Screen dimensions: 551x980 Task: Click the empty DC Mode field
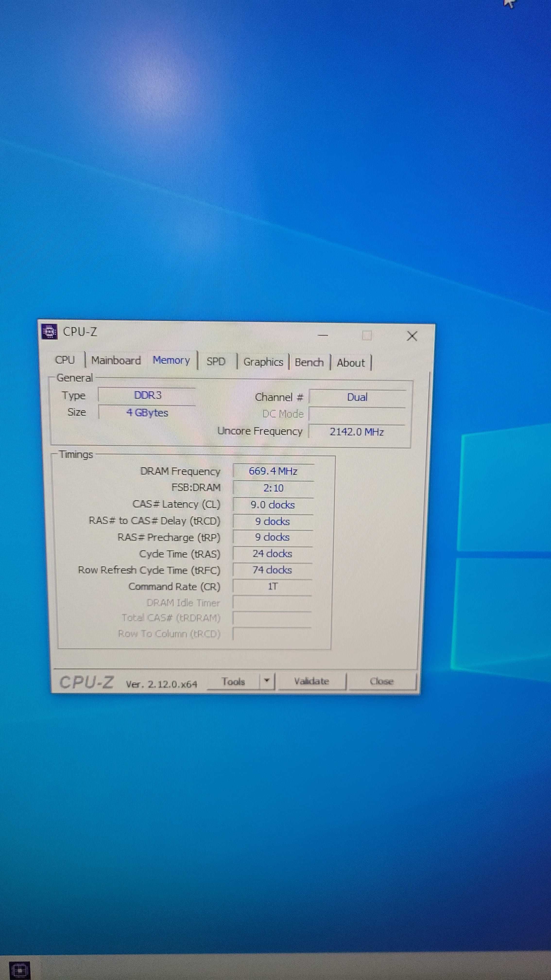tap(357, 415)
